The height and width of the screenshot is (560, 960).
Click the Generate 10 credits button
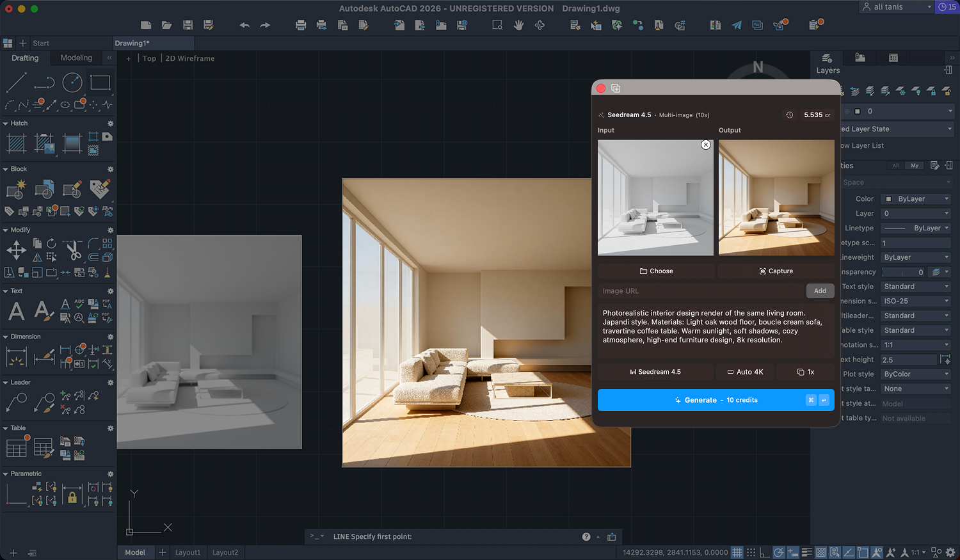point(716,400)
